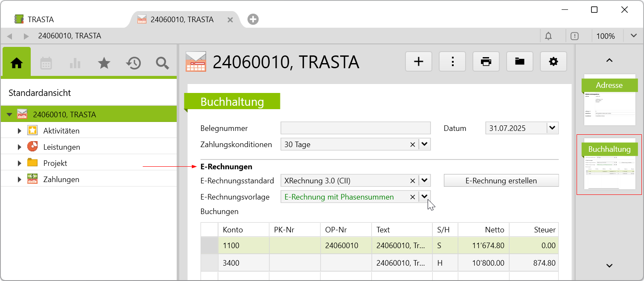
Task: Open the E-Rechnungsvorlage dropdown arrow
Action: pyautogui.click(x=425, y=197)
